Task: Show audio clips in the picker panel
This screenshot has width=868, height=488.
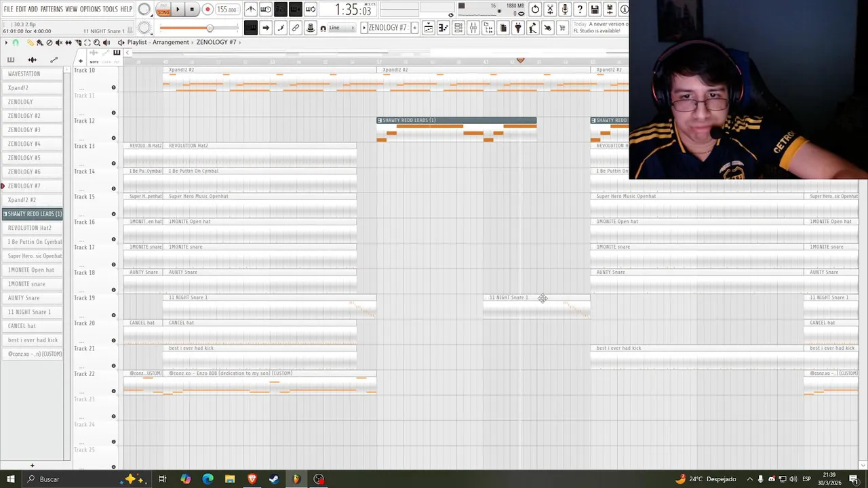Action: coord(33,60)
